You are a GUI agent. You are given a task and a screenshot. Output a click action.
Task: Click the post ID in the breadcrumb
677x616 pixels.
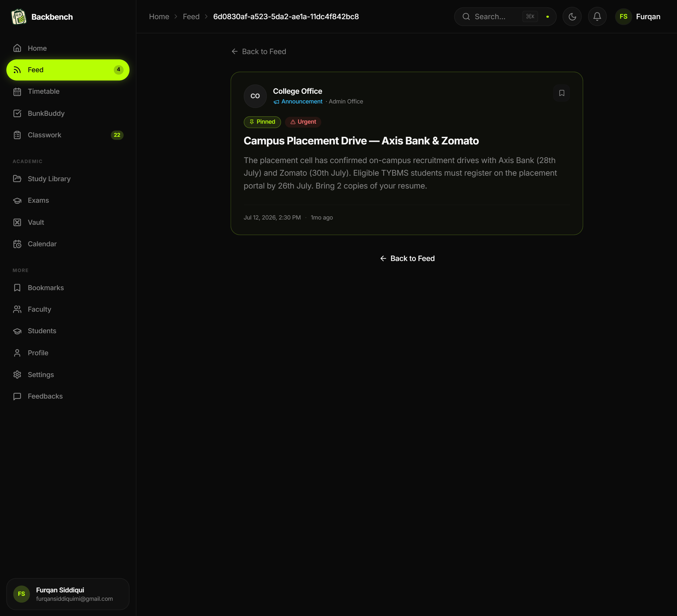coord(286,17)
